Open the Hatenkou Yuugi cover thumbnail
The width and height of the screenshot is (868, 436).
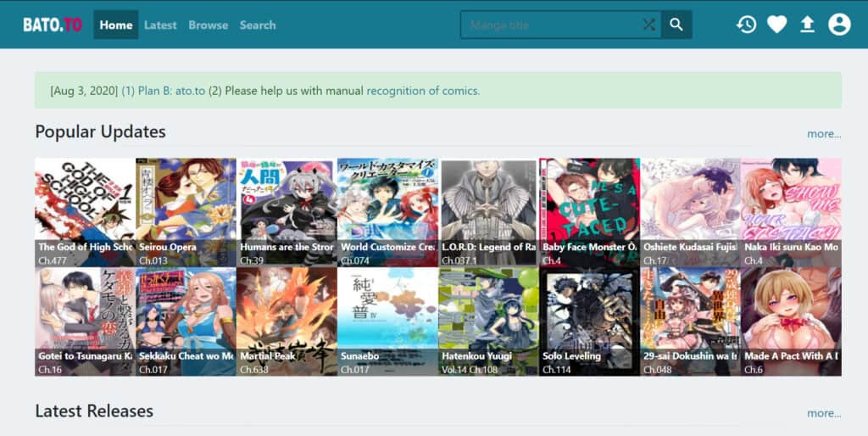point(488,321)
